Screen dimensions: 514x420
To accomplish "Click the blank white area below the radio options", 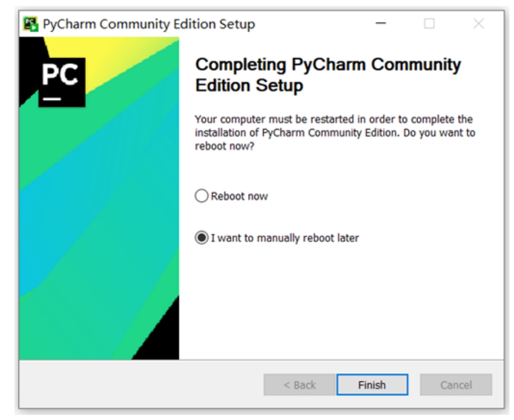I will 341,302.
